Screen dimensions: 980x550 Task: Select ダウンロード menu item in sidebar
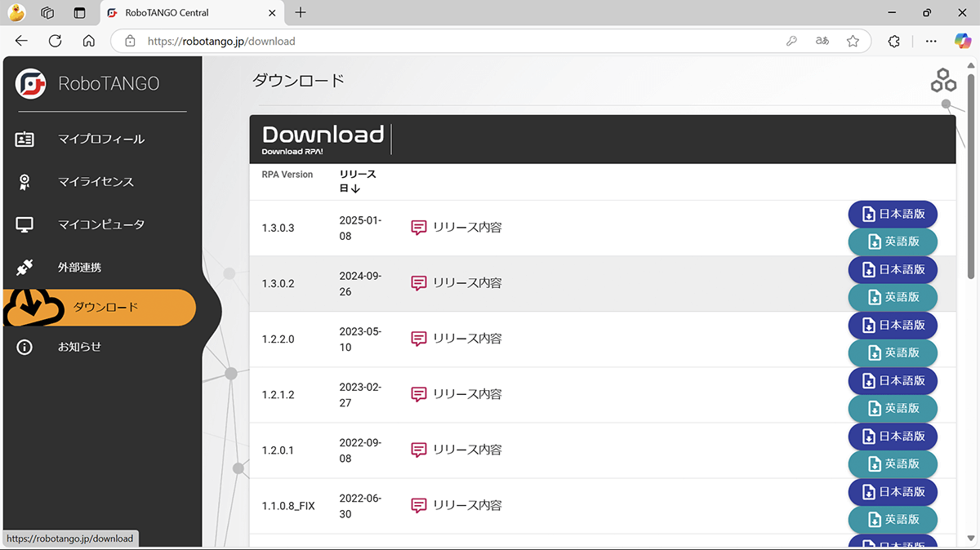click(100, 308)
